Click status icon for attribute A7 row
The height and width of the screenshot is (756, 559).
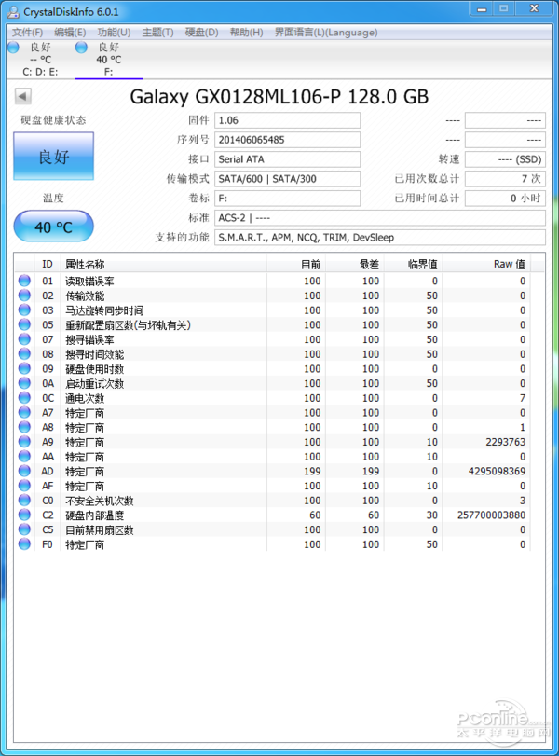pyautogui.click(x=24, y=412)
